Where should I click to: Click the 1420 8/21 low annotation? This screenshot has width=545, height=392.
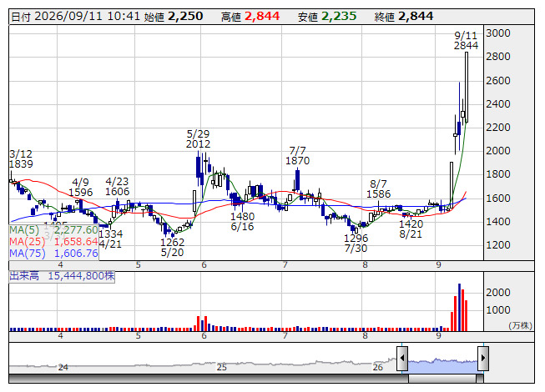[x=411, y=229]
